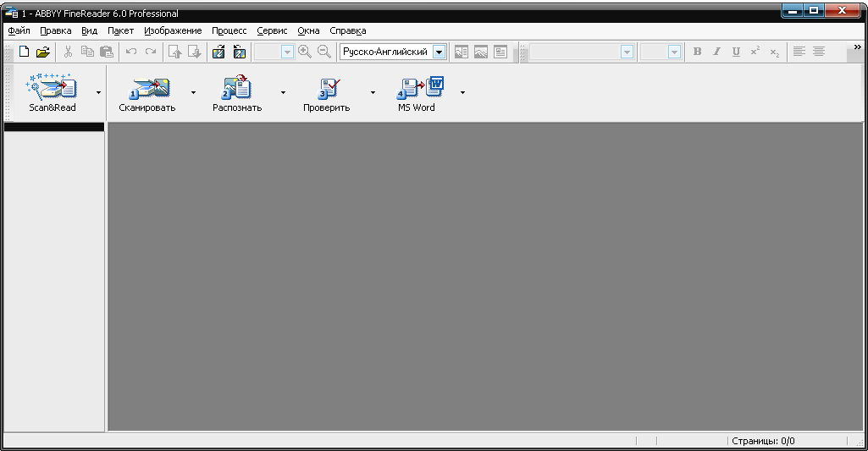Click the Распознать step 2 button
868x451 pixels.
coord(237,92)
